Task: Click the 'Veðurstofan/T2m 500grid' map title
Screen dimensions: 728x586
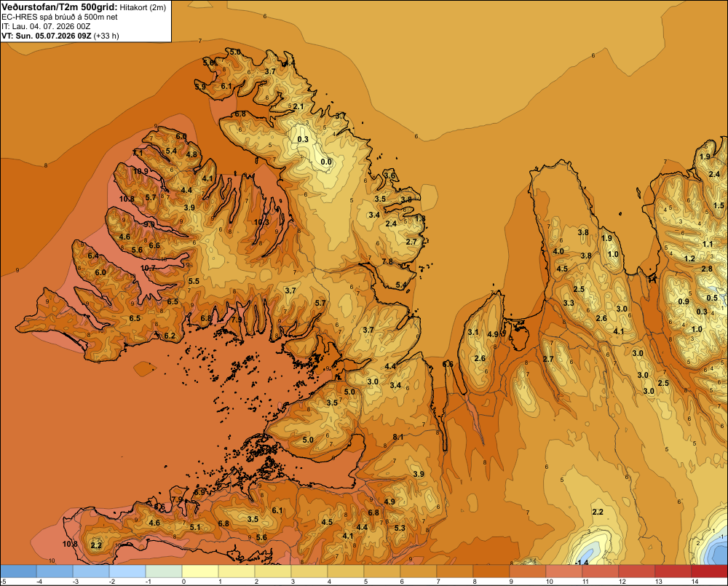Action: coord(60,7)
